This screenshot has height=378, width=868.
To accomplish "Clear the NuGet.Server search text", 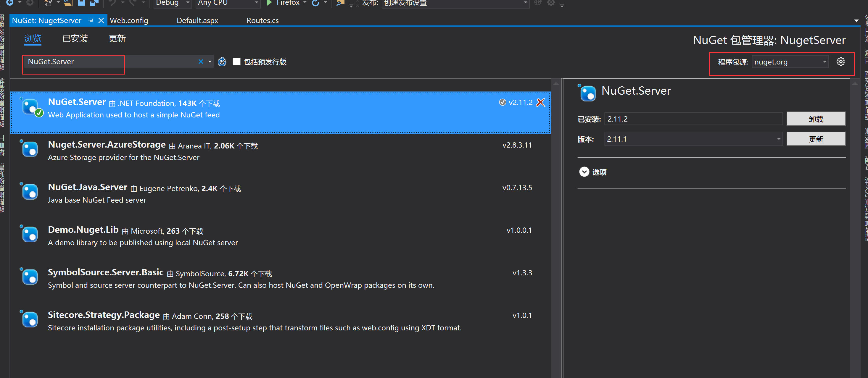I will click(201, 61).
